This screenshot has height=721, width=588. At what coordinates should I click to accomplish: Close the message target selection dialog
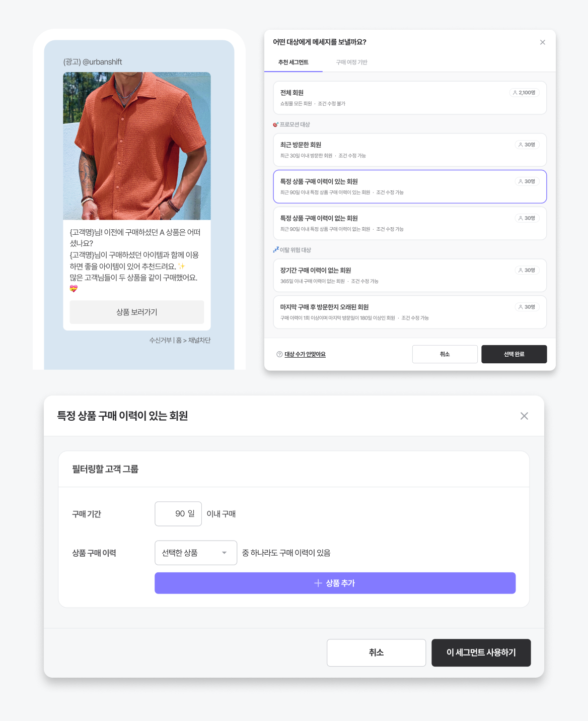[542, 42]
